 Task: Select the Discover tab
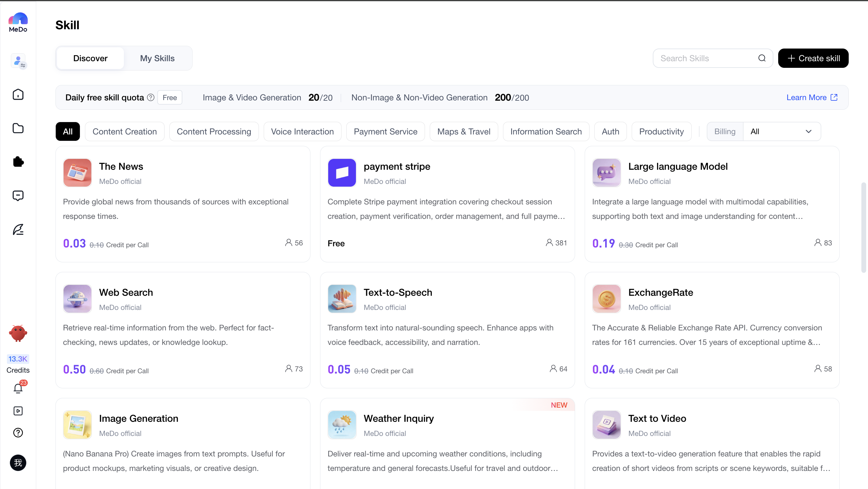[90, 58]
